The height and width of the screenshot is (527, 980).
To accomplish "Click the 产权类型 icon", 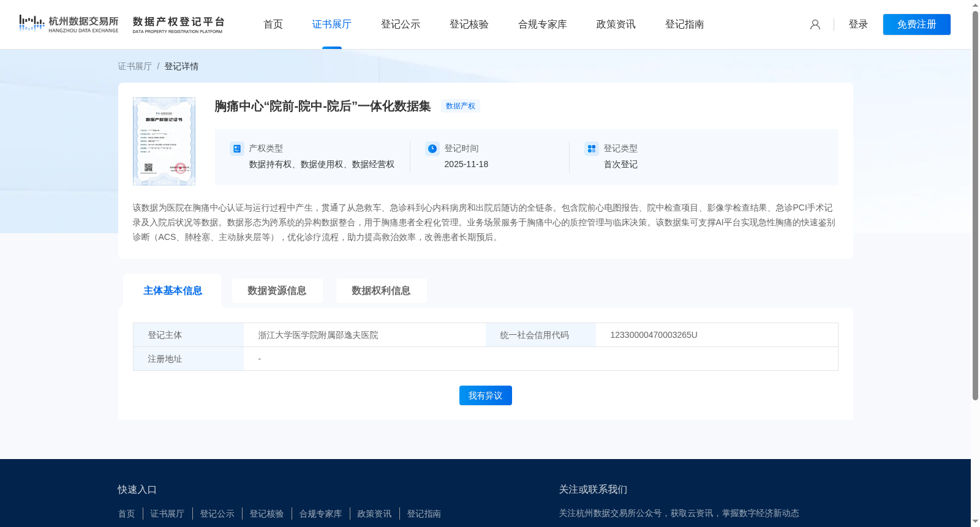I will coord(237,149).
